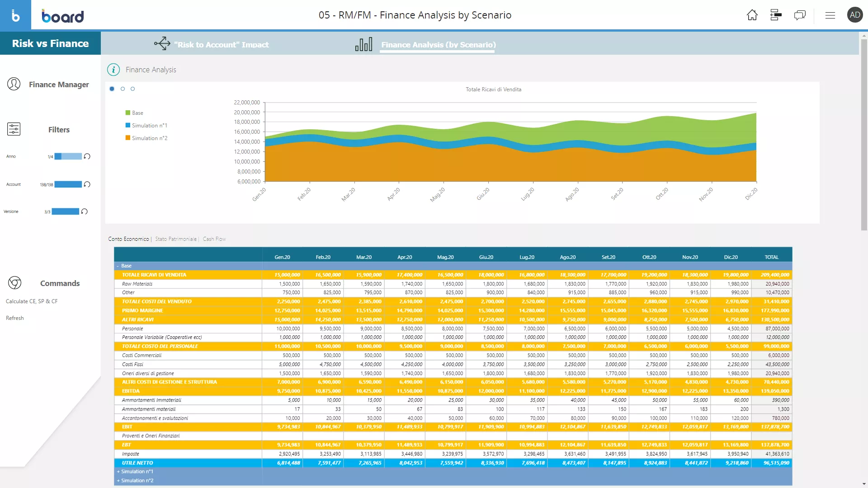Switch to Stato Patrimoniale view
868x488 pixels.
coord(176,239)
